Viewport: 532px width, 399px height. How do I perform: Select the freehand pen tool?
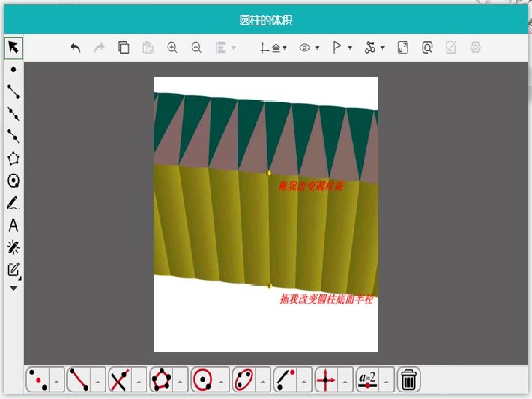tap(13, 203)
